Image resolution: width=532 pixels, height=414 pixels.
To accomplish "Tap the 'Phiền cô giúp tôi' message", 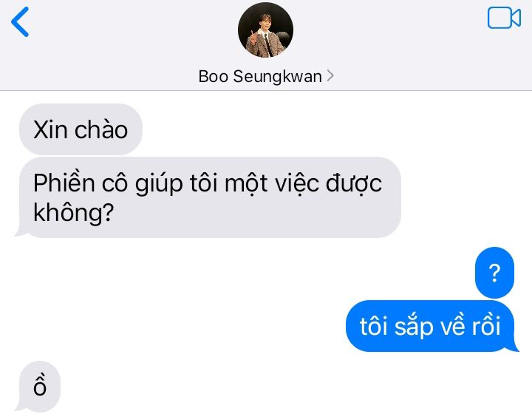I will (208, 197).
